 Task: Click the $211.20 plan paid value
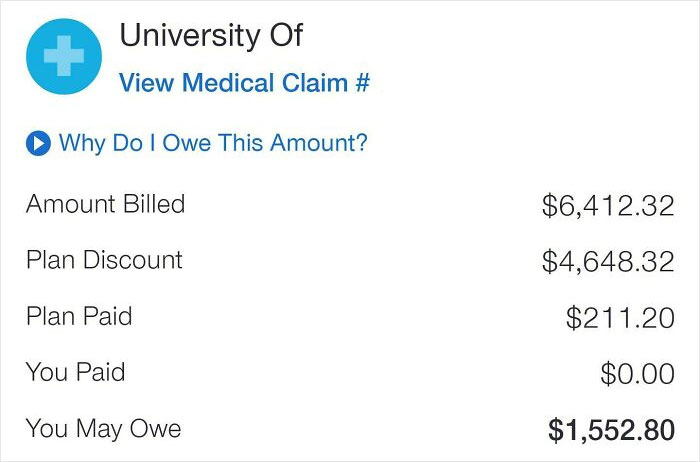pyautogui.click(x=619, y=318)
